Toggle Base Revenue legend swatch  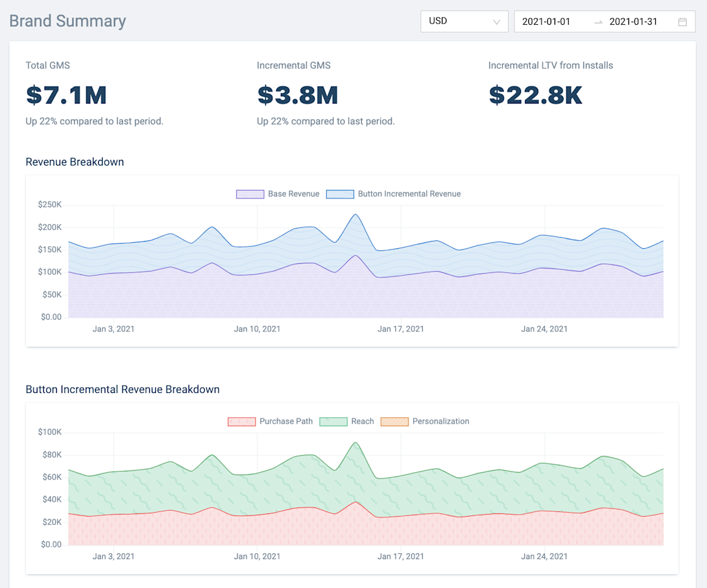250,194
